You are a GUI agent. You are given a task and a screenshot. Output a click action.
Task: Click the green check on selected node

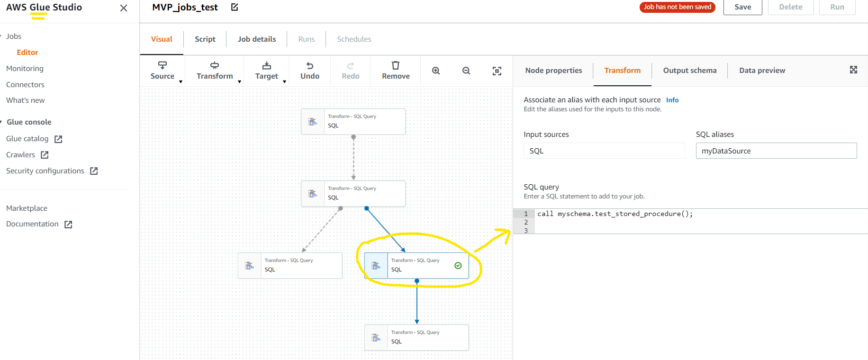458,266
